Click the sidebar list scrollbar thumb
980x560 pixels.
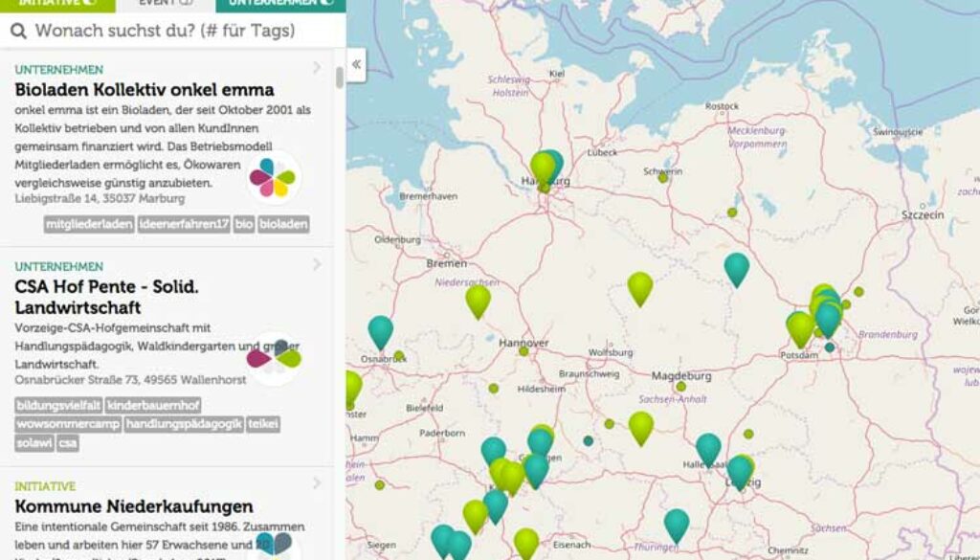(x=340, y=78)
